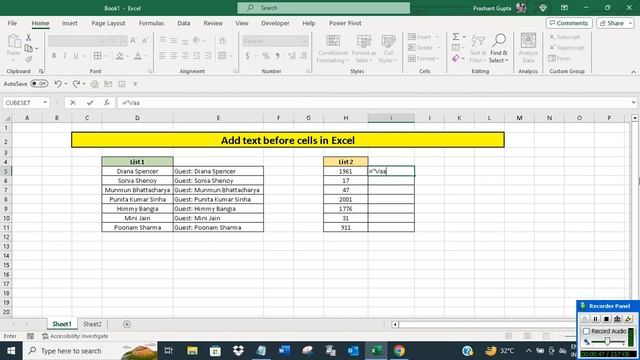Select the cell Guest: Mini Jain
The image size is (640, 360).
click(218, 218)
